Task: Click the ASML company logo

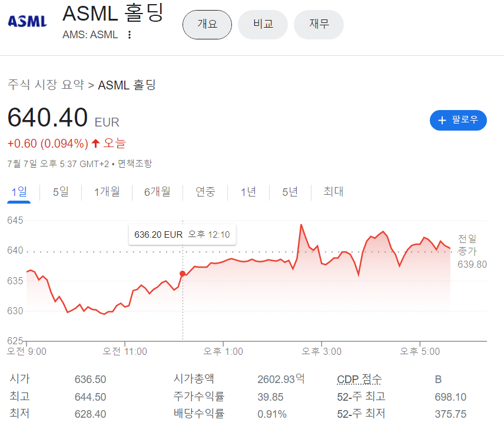Action: pyautogui.click(x=27, y=22)
